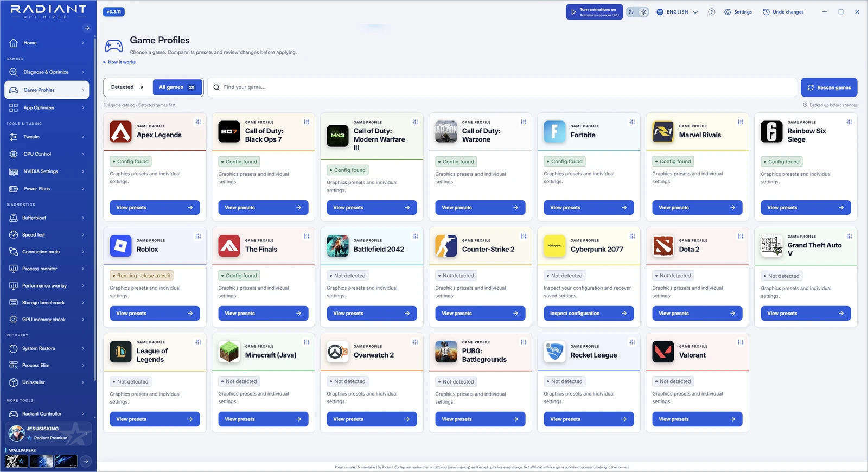Screen dimensions: 868x472
Task: Select the first wallpaper thumbnail
Action: tap(16, 461)
